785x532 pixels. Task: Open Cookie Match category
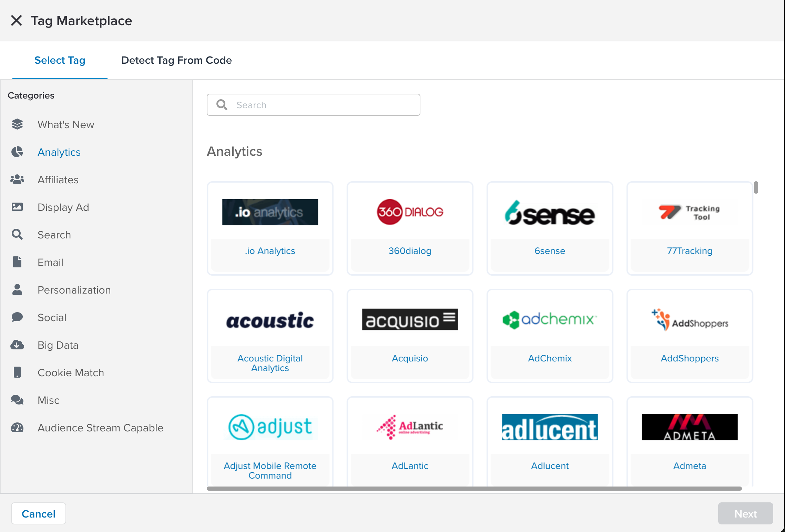click(71, 372)
